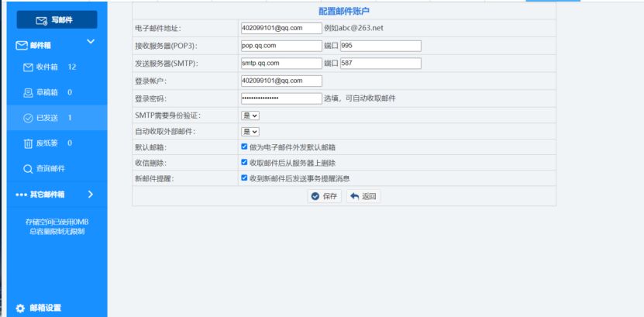644x317 pixels.
Task: Click the Return button
Action: click(363, 197)
